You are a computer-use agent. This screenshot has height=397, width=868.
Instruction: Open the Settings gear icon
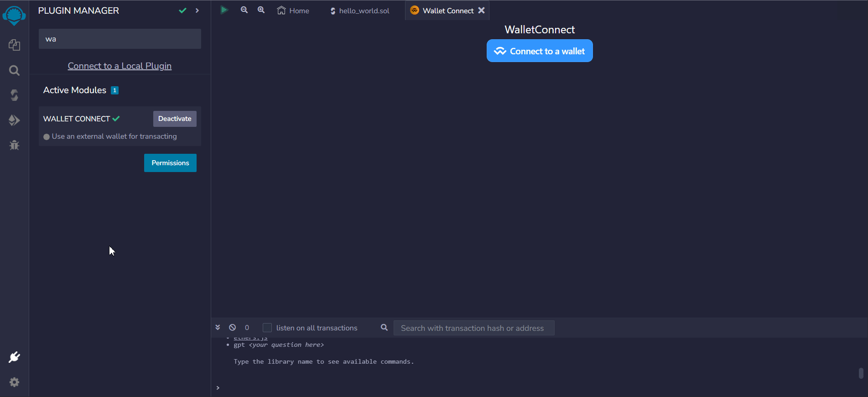coord(14,382)
